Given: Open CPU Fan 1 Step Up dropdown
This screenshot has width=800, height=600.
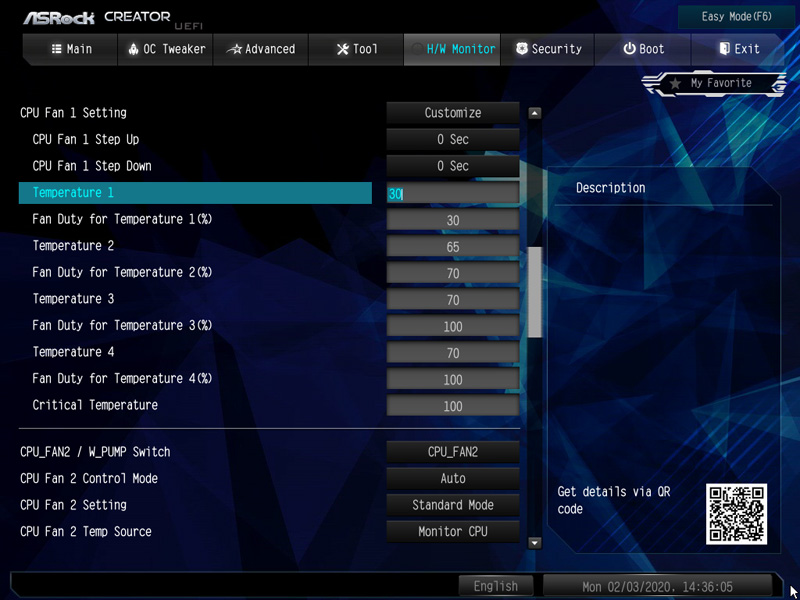Looking at the screenshot, I should [x=453, y=139].
